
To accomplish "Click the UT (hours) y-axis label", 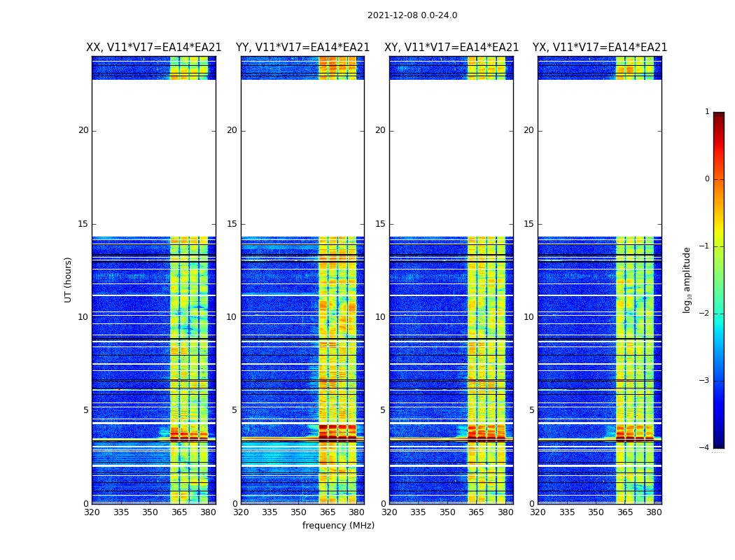I will [69, 279].
